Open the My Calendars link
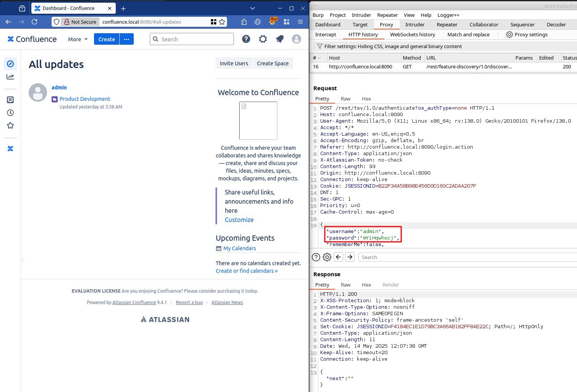 [240, 248]
